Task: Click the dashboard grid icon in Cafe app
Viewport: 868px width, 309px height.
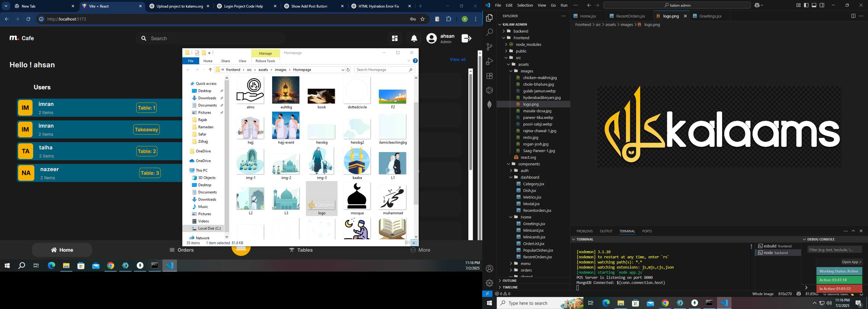Action: pyautogui.click(x=395, y=38)
